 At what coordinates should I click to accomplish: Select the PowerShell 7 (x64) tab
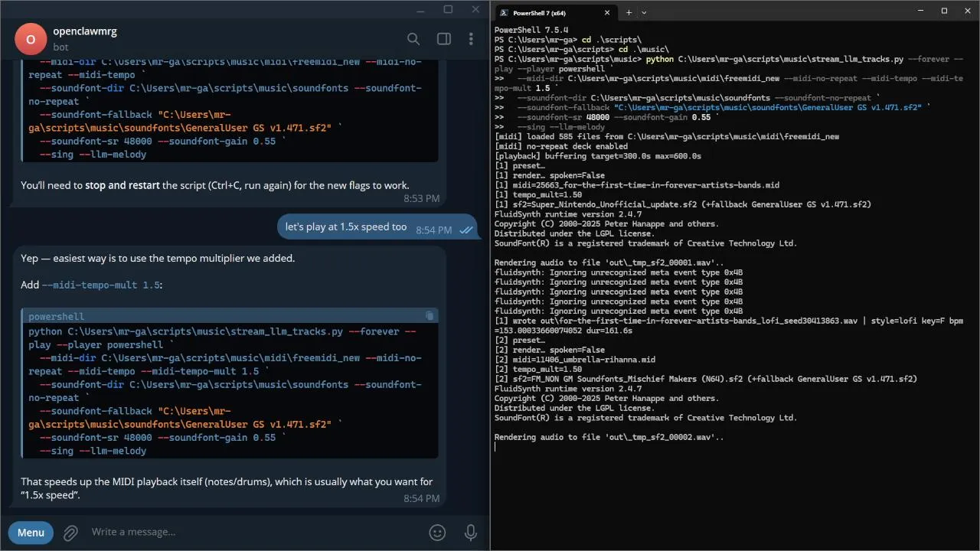555,12
